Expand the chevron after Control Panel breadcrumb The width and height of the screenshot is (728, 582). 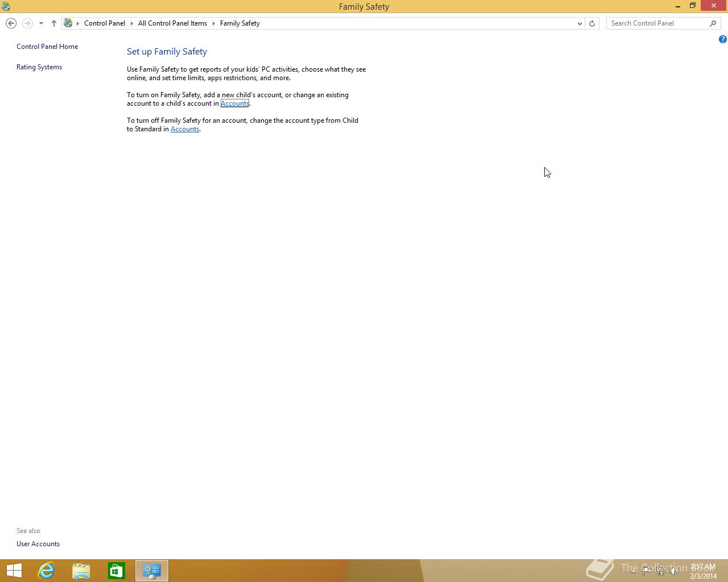[132, 23]
